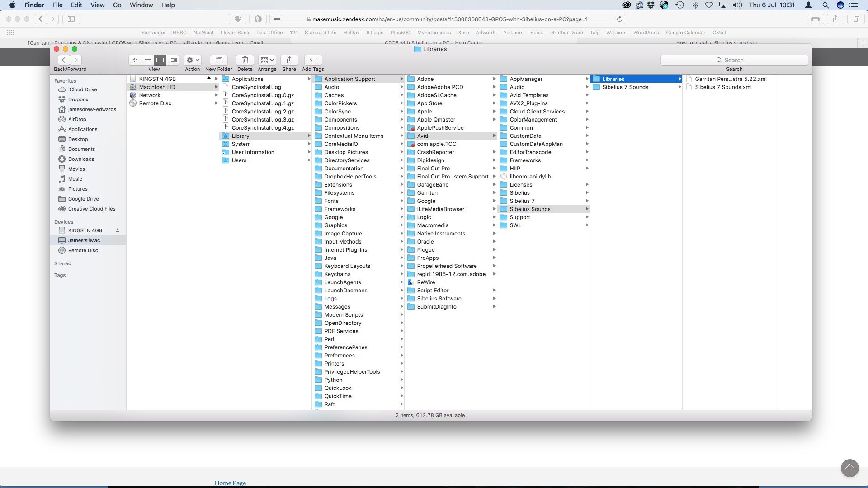
Task: Open Spotlight search in menu bar
Action: click(826, 5)
